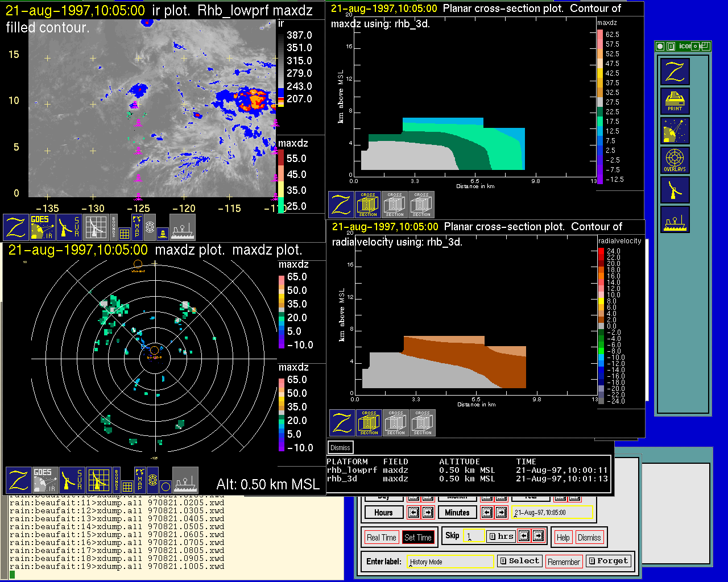Click the Enter label text field
This screenshot has height=582, width=728.
[x=451, y=562]
